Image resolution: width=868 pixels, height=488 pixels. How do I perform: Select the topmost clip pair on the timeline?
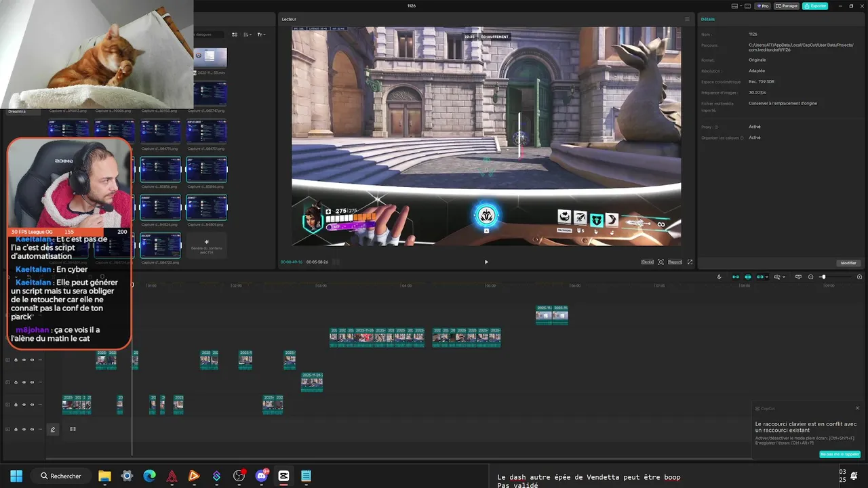[551, 315]
